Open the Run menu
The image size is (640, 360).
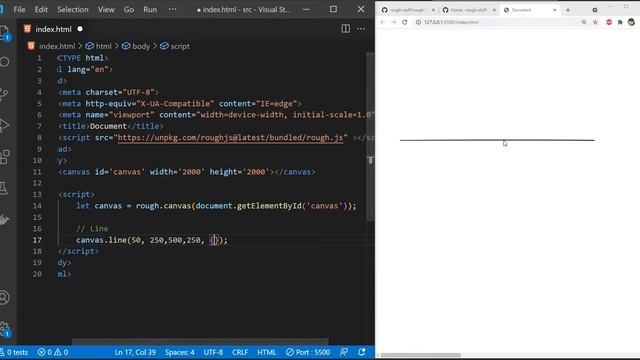coord(150,9)
